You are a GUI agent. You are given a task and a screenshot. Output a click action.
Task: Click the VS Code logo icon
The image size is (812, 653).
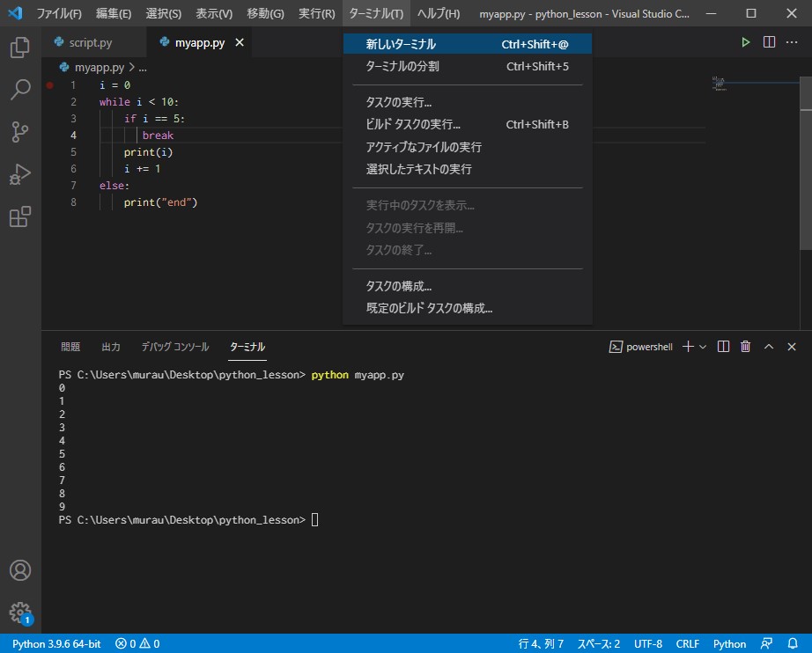coord(15,13)
